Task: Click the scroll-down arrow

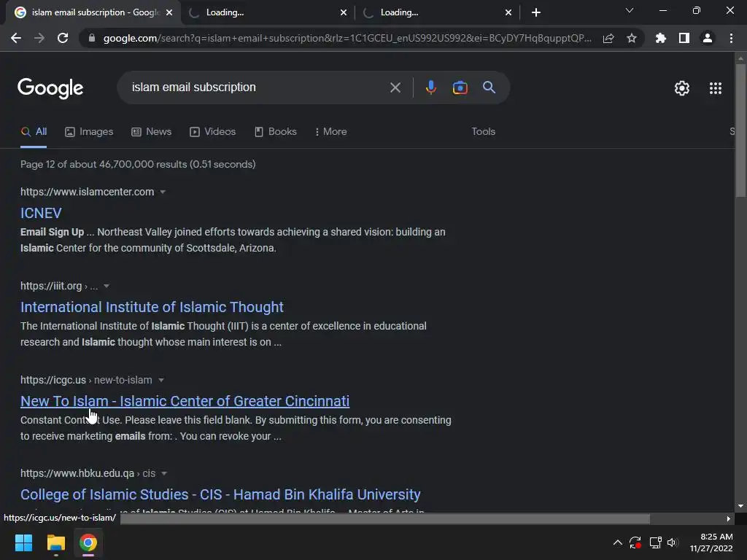Action: [740, 506]
